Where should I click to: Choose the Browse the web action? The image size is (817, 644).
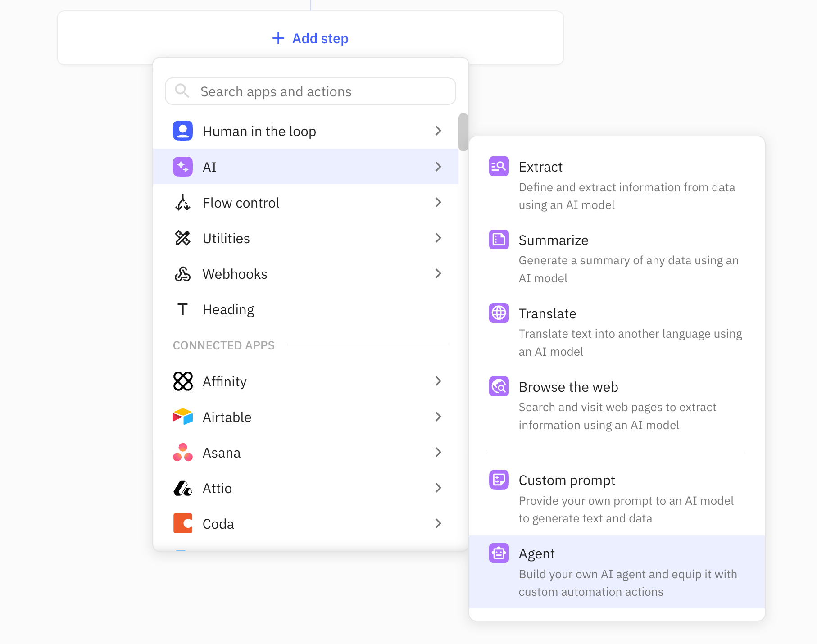pyautogui.click(x=617, y=405)
